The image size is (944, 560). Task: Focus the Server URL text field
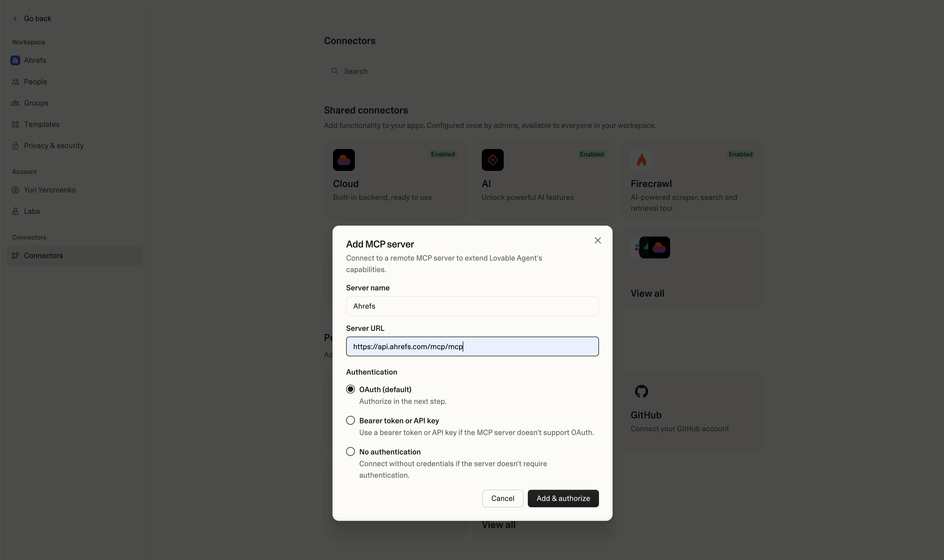472,346
